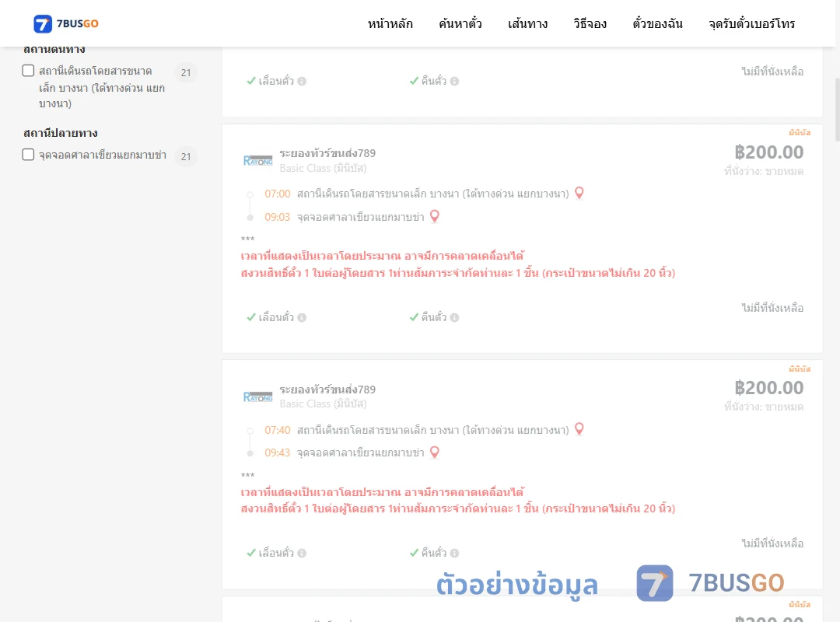The width and height of the screenshot is (840, 622).
Task: Click the page vertical scrollbar
Action: tap(837, 110)
